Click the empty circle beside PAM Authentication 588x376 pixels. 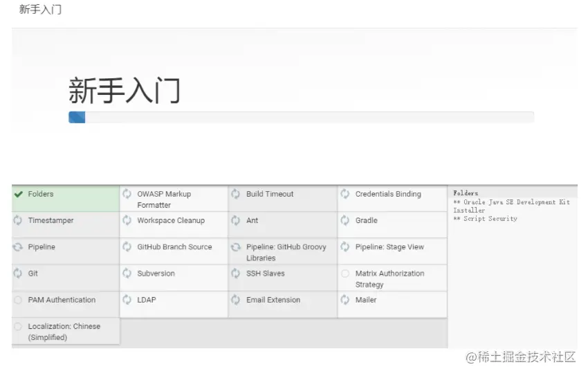pyautogui.click(x=18, y=300)
